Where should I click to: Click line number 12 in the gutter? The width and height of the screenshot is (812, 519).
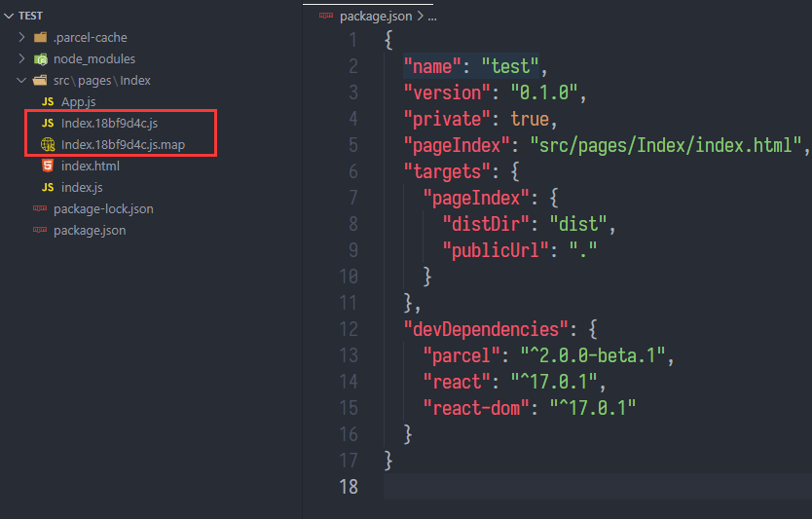coord(349,329)
